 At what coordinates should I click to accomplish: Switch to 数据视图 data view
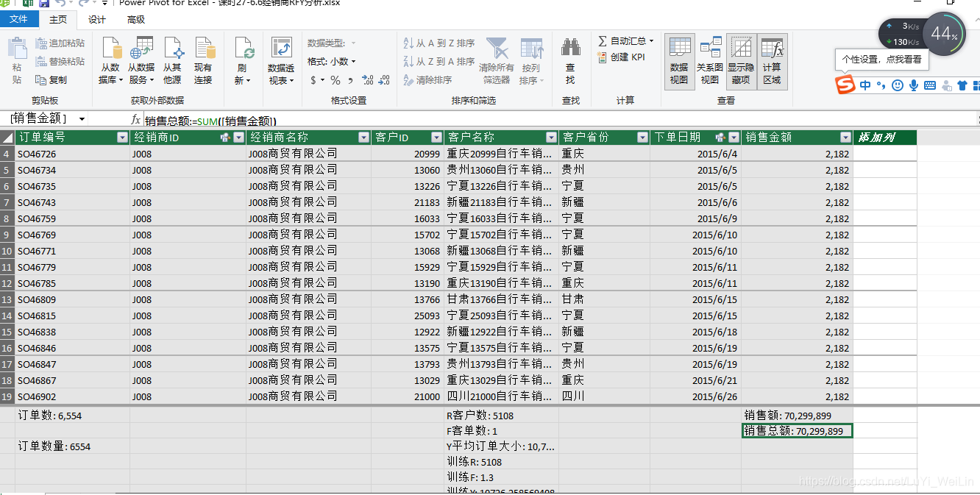pos(679,62)
